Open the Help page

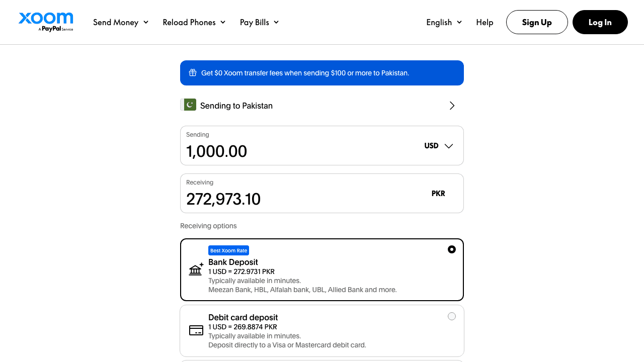pos(485,22)
